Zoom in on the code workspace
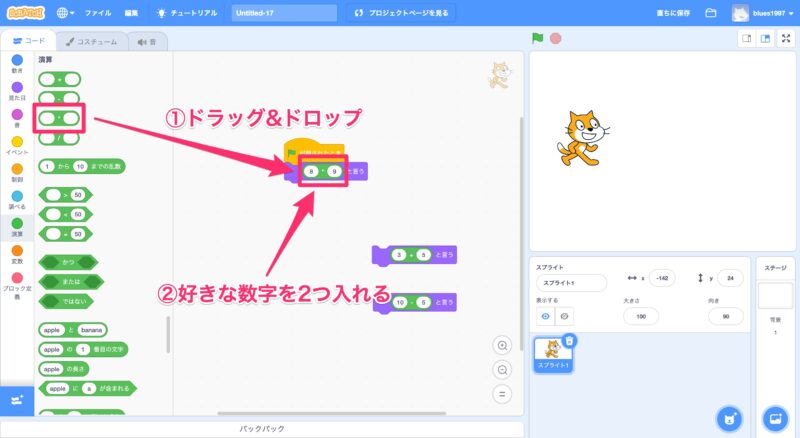 point(503,345)
